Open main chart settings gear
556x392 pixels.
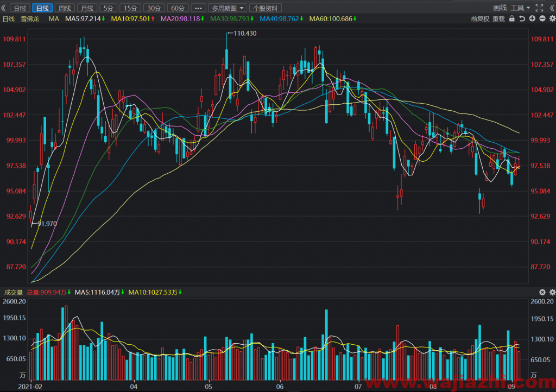552,18
